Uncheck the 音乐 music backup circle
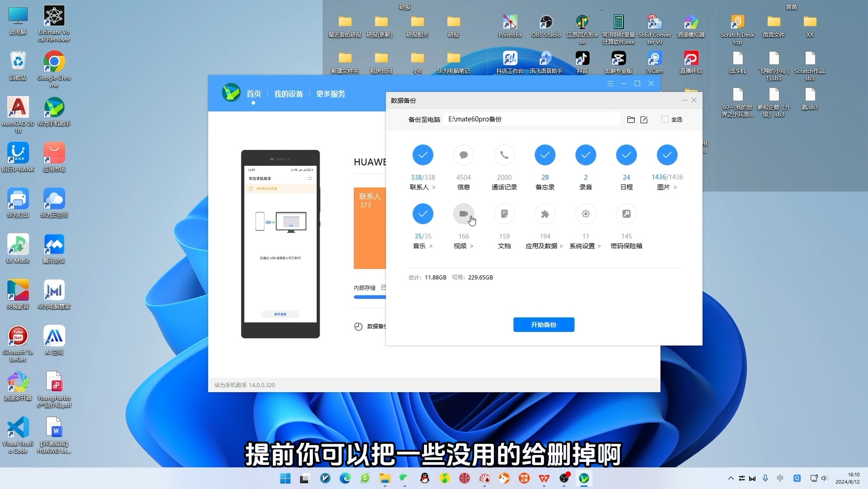 (422, 214)
